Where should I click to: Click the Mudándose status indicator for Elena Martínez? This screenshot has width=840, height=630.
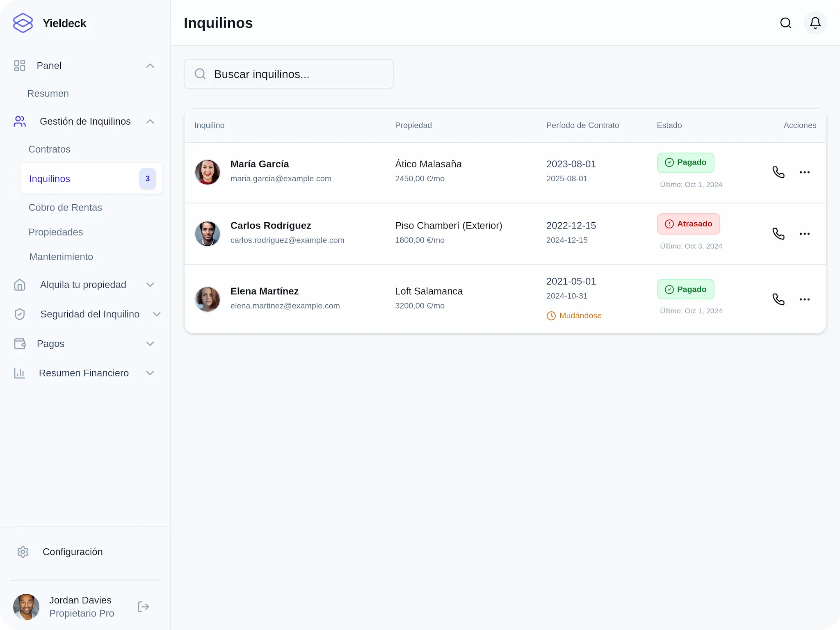574,315
